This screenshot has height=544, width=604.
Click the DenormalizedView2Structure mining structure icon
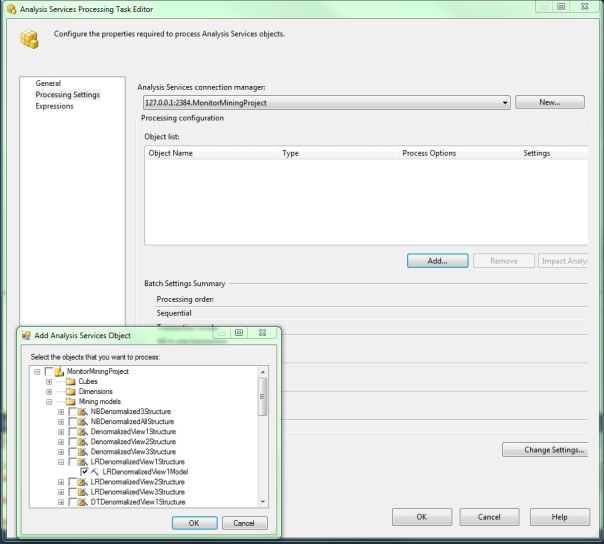pyautogui.click(x=83, y=442)
